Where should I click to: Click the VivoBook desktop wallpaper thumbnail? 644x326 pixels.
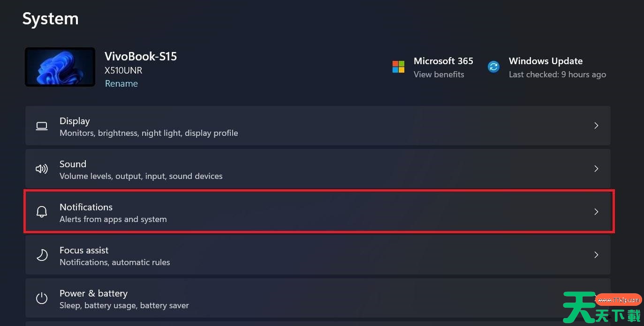60,67
